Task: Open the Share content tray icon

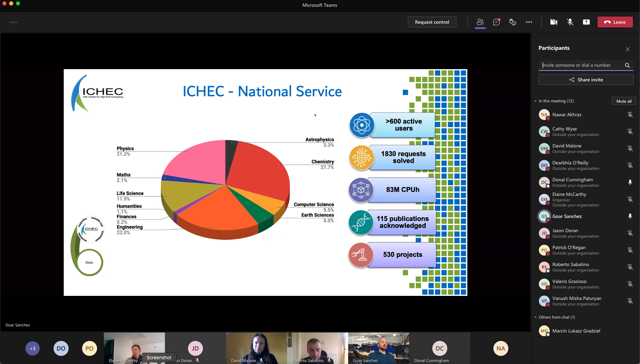Action: tap(586, 22)
